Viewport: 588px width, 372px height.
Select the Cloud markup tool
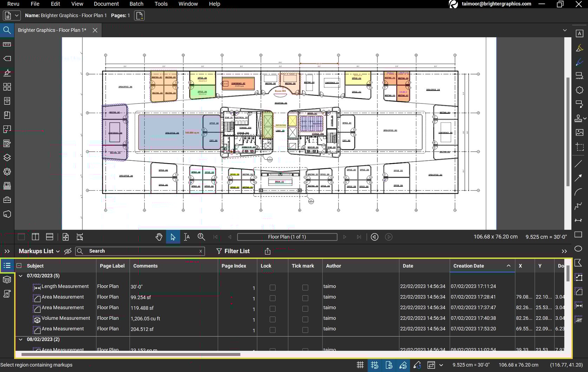(x=579, y=90)
